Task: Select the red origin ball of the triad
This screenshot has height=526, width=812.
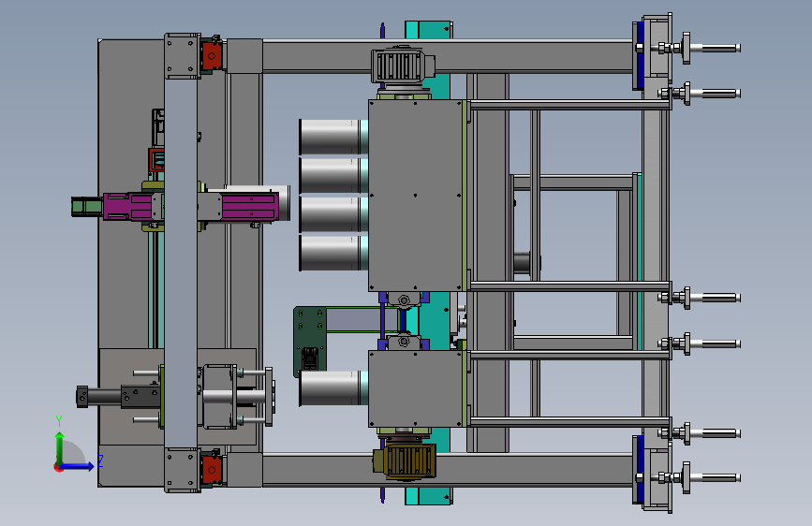Action: tap(57, 468)
